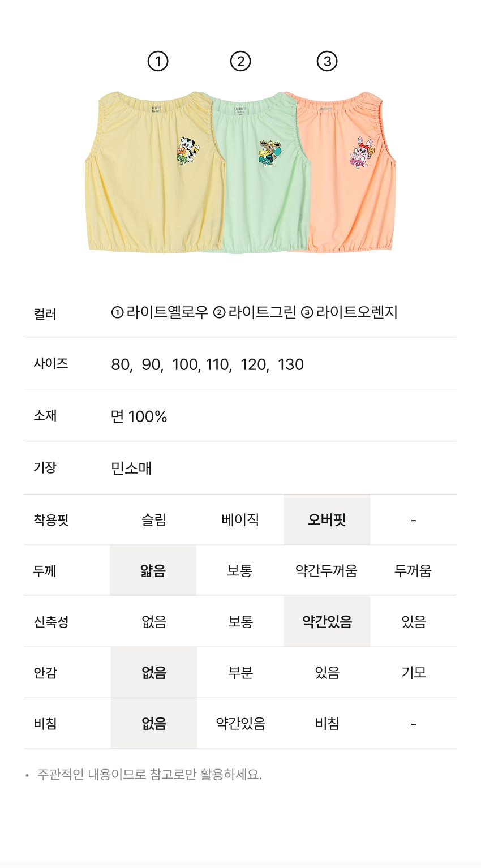Choose 베이직 in the 착용핏 row

point(240,520)
